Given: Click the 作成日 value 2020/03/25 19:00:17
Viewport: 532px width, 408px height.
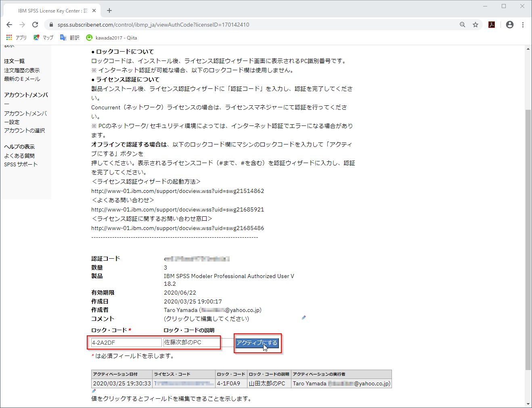Looking at the screenshot, I should click(x=193, y=301).
